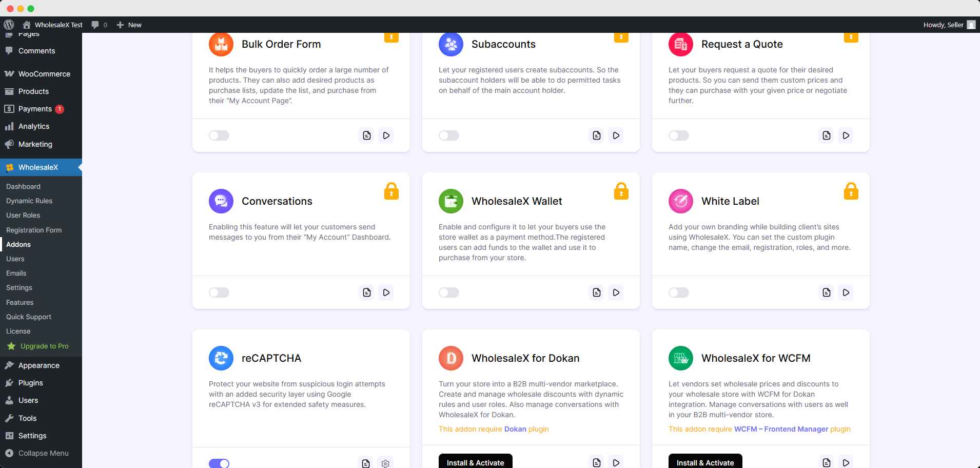Image resolution: width=980 pixels, height=468 pixels.
Task: Click the WholesaleX Wallet green icon
Action: click(451, 201)
